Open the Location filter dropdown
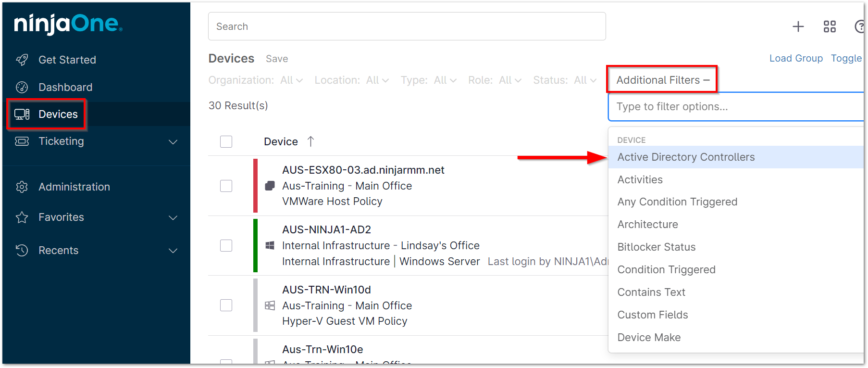 click(352, 80)
